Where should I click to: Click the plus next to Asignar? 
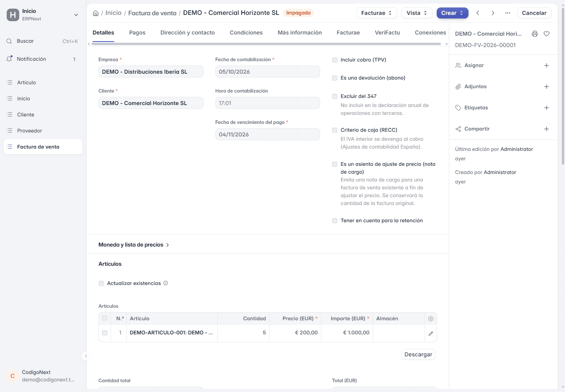pyautogui.click(x=547, y=65)
